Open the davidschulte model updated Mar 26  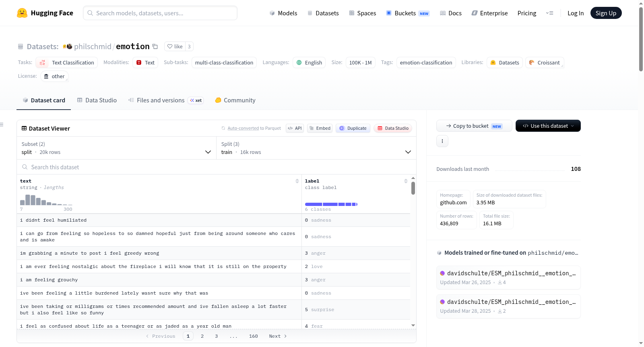pos(508,277)
